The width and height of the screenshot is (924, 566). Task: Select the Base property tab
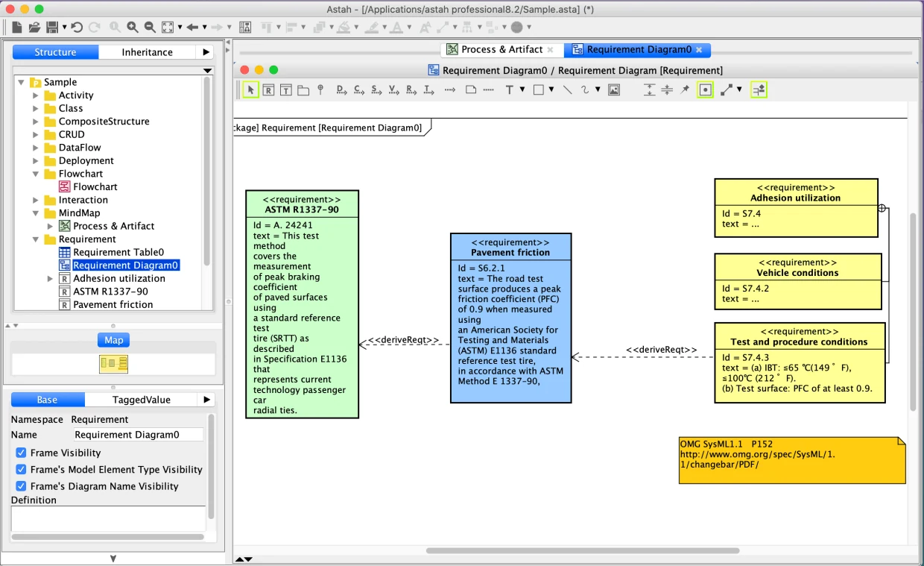pyautogui.click(x=47, y=400)
